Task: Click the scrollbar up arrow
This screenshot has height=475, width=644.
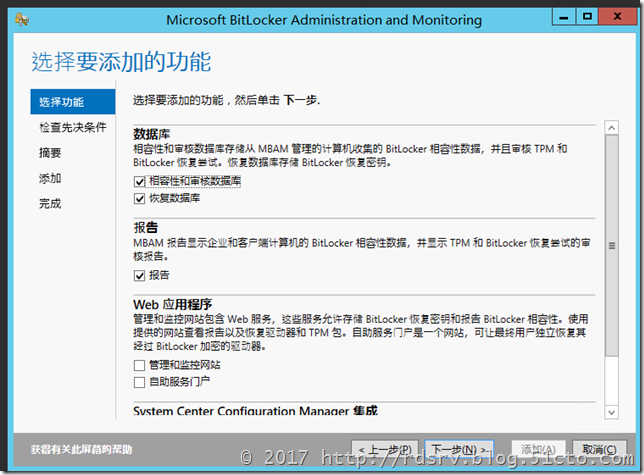Action: 612,128
